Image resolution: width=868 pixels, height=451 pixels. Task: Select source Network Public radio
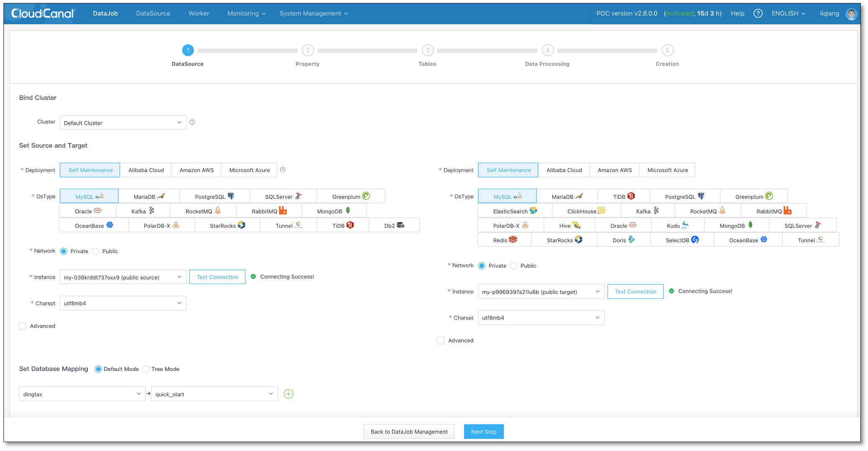pos(95,251)
